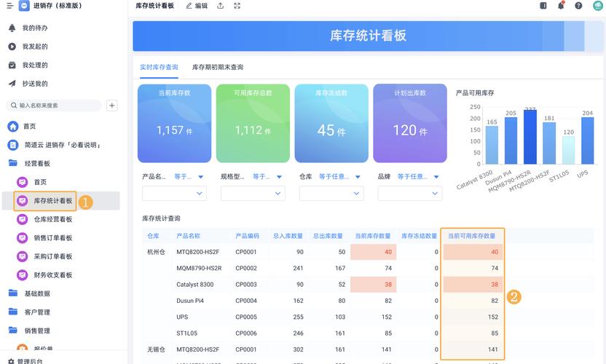Click the 计划出库数 120 card
The height and width of the screenshot is (364, 606).
tap(410, 123)
